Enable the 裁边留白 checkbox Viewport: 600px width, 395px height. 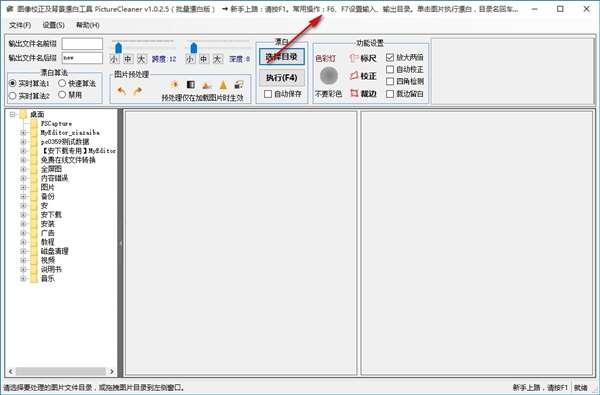390,93
